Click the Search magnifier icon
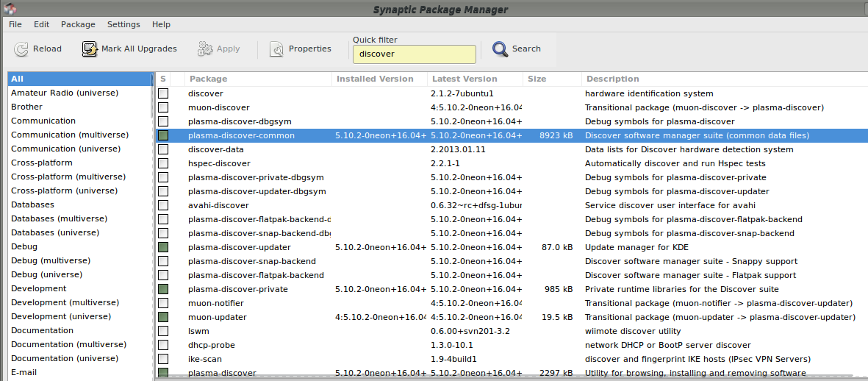868x381 pixels. click(x=501, y=49)
